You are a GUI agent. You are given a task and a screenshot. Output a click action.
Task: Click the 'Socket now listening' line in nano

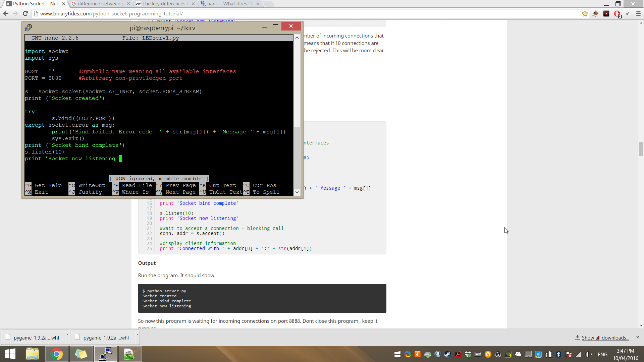71,159
